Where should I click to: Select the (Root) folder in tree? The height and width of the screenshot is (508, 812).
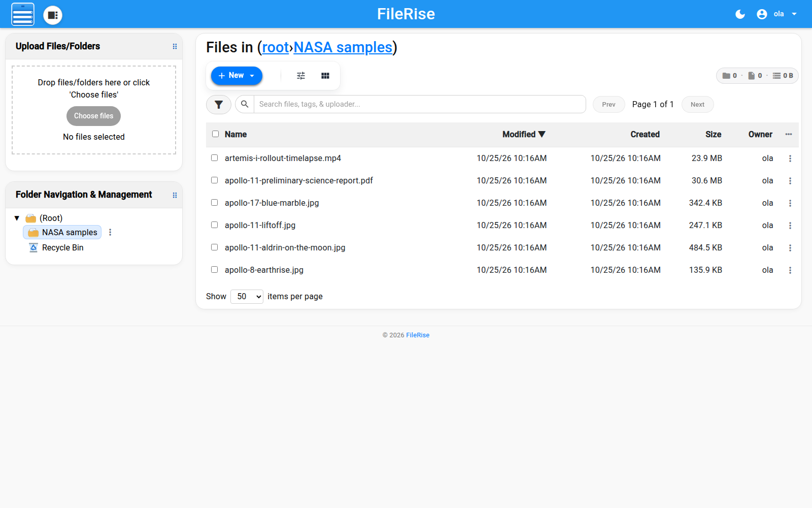51,218
